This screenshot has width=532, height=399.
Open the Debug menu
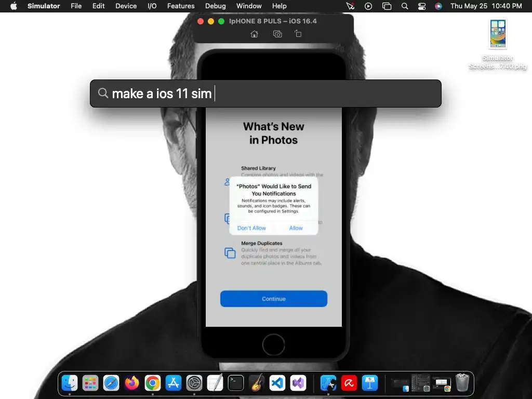(216, 6)
